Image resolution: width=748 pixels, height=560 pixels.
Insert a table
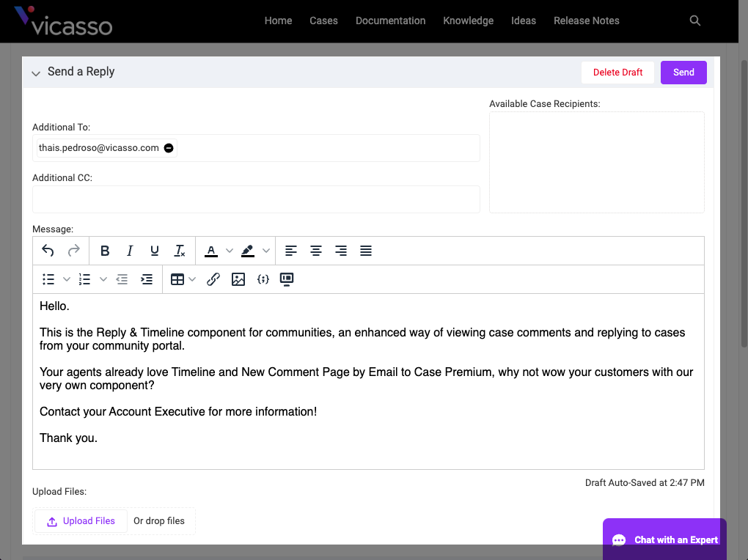tap(177, 279)
